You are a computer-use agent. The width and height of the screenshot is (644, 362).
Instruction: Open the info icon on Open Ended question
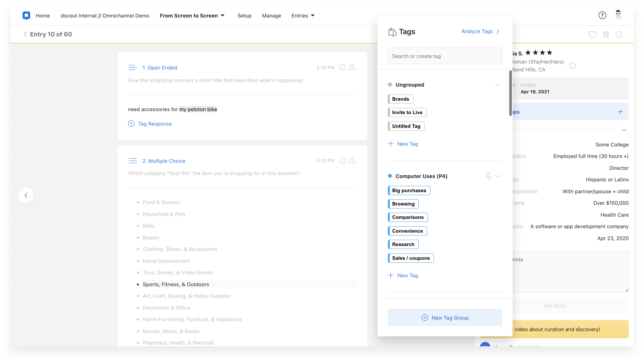[x=342, y=67]
